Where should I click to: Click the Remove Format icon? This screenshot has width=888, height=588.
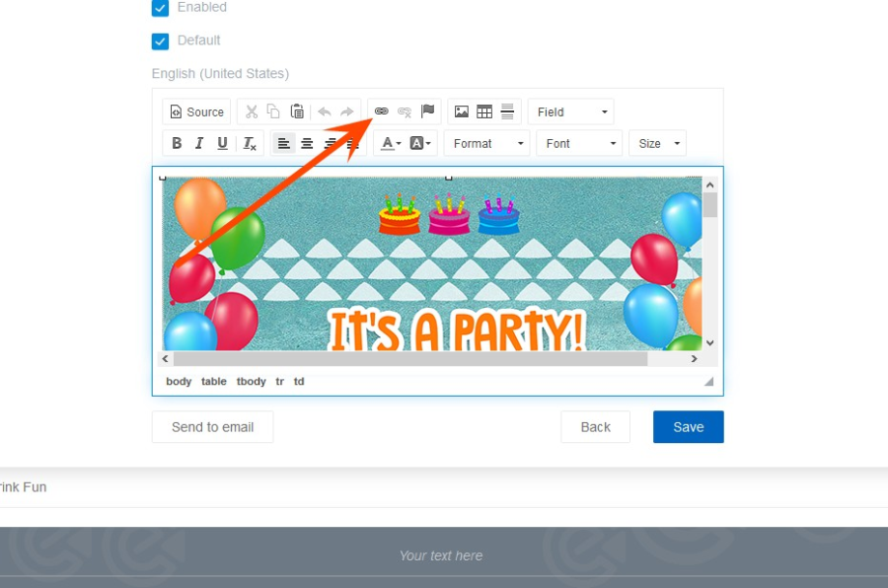coord(250,143)
